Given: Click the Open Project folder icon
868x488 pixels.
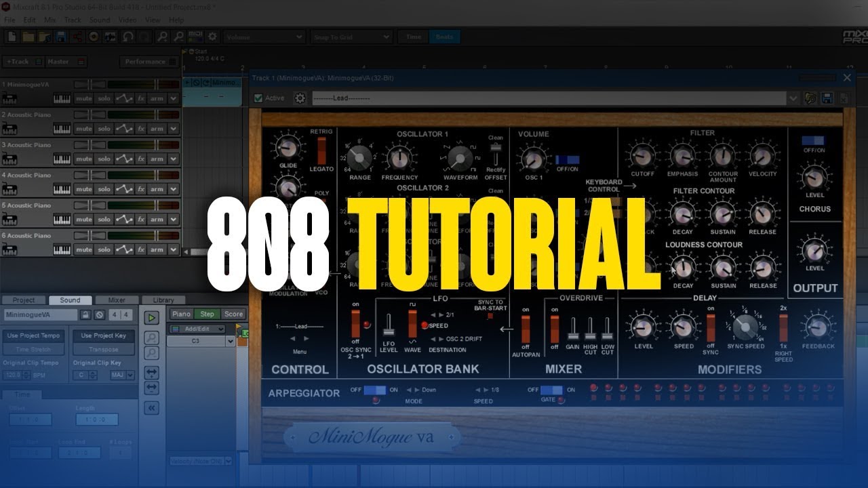Looking at the screenshot, I should pyautogui.click(x=28, y=37).
